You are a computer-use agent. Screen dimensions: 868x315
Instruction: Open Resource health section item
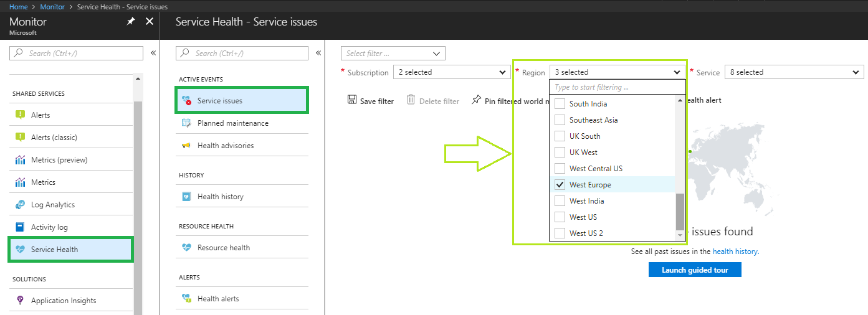click(x=242, y=248)
